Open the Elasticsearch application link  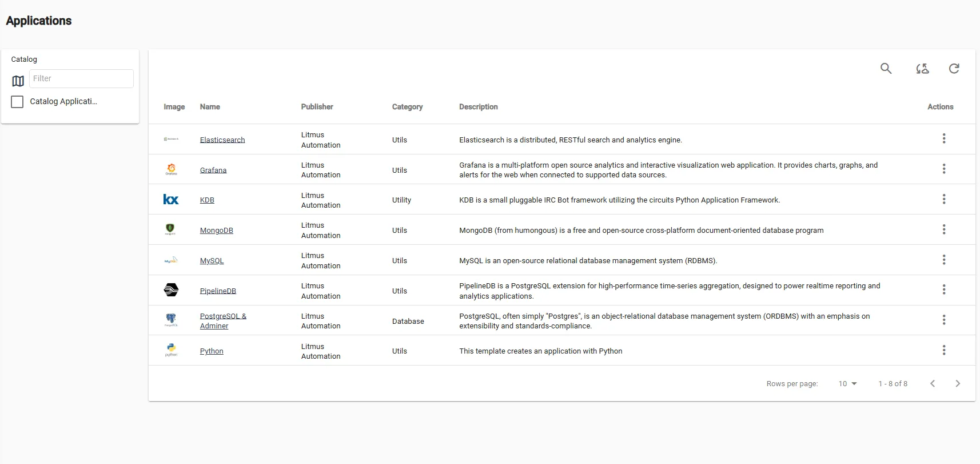(x=222, y=140)
